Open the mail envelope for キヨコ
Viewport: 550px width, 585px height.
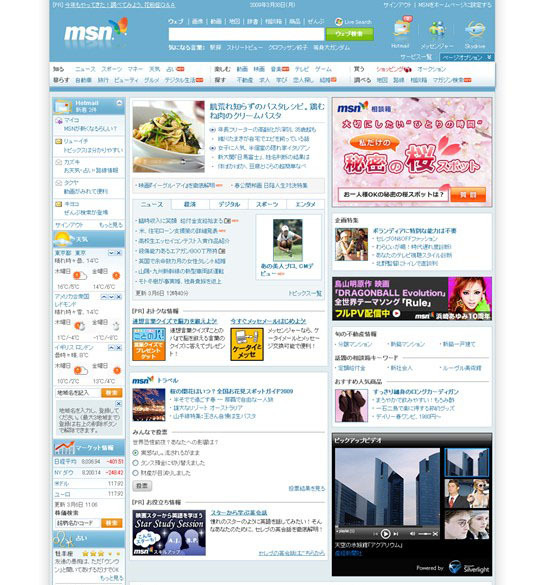[x=59, y=204]
